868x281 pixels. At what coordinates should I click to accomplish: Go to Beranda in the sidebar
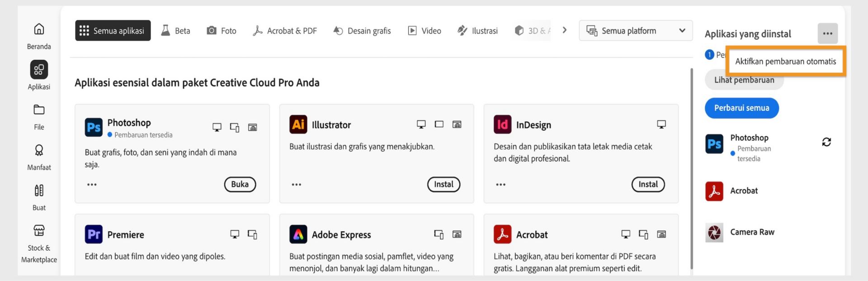tap(39, 36)
